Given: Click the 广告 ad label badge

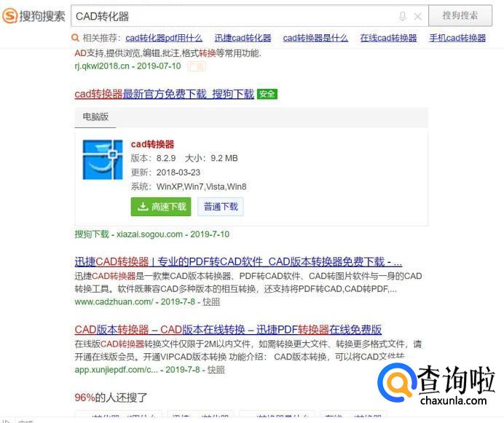Looking at the screenshot, I should coord(197,66).
